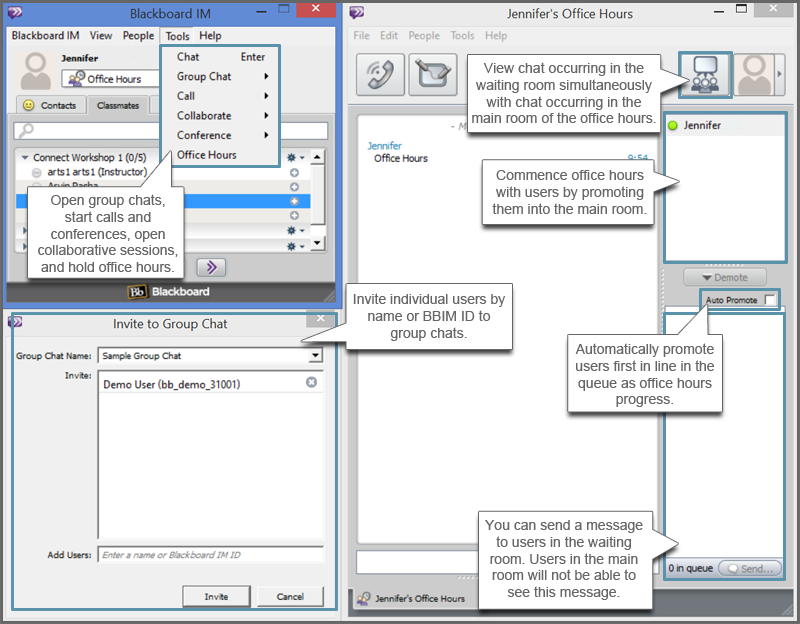The image size is (800, 624).
Task: Expand Collaborate submenu
Action: pyautogui.click(x=220, y=116)
